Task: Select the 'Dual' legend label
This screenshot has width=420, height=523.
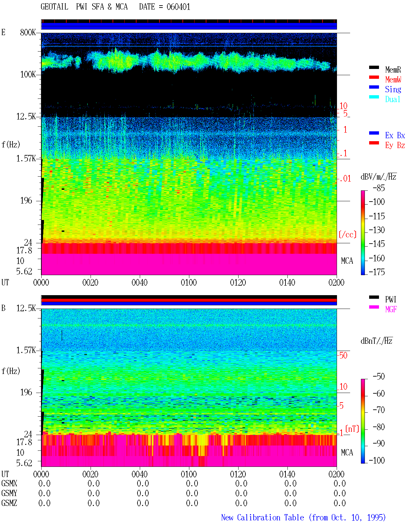Action: [393, 99]
